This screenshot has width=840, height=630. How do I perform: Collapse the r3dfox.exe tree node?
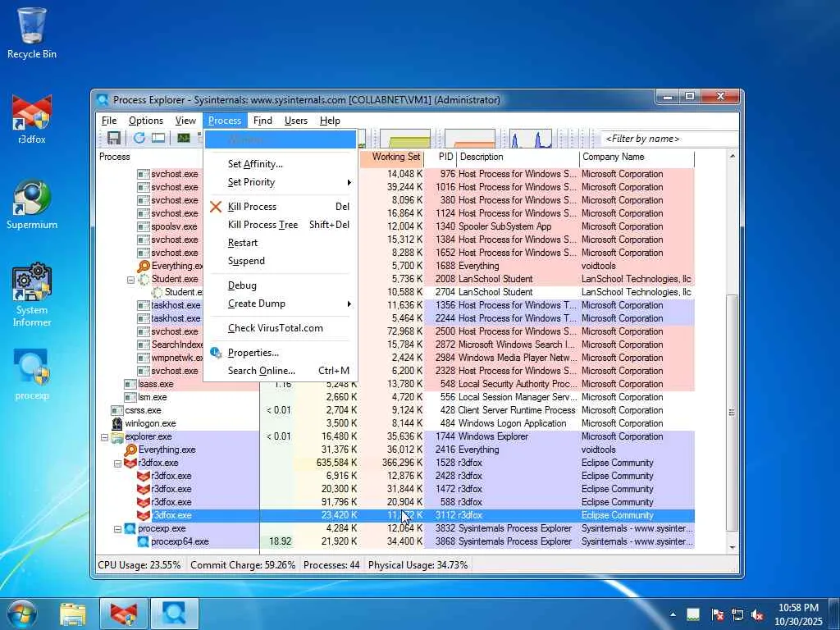[117, 463]
